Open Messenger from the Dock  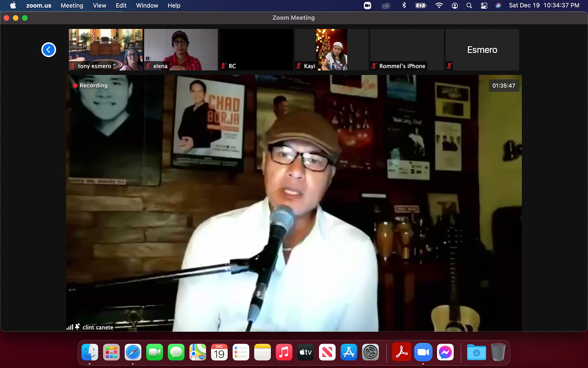pos(445,352)
